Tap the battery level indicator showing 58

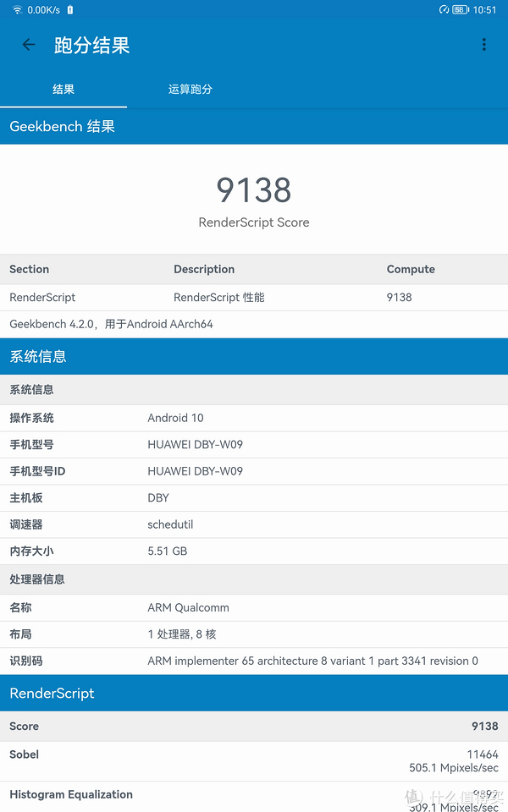point(461,10)
